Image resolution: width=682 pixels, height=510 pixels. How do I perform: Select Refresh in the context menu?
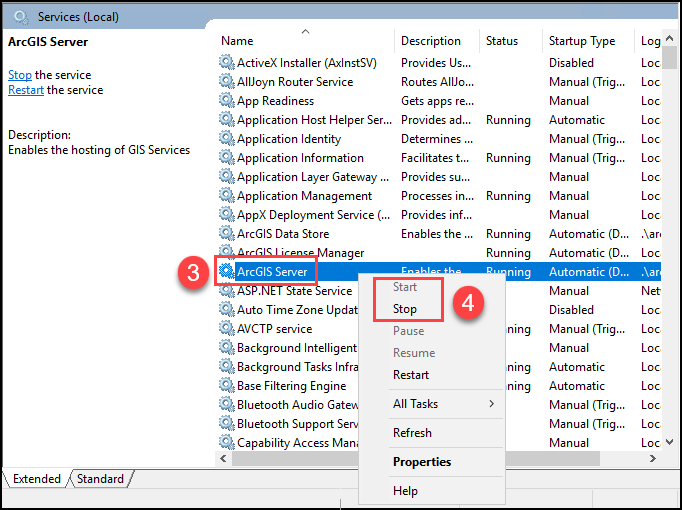coord(412,433)
